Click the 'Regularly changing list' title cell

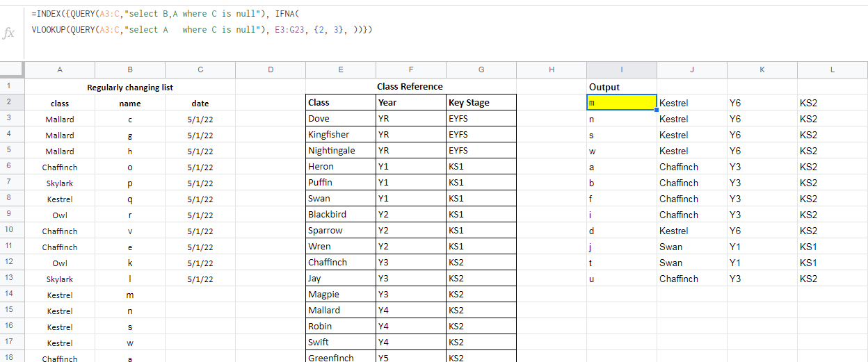tap(130, 87)
